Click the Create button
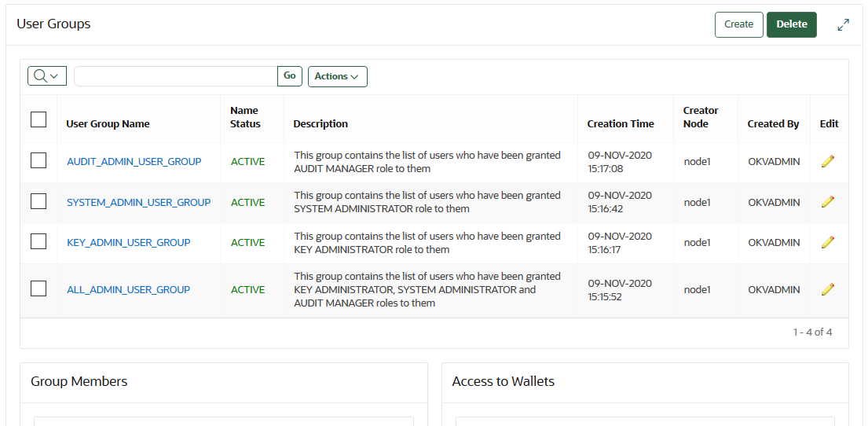Viewport: 868px width, 426px height. (739, 24)
